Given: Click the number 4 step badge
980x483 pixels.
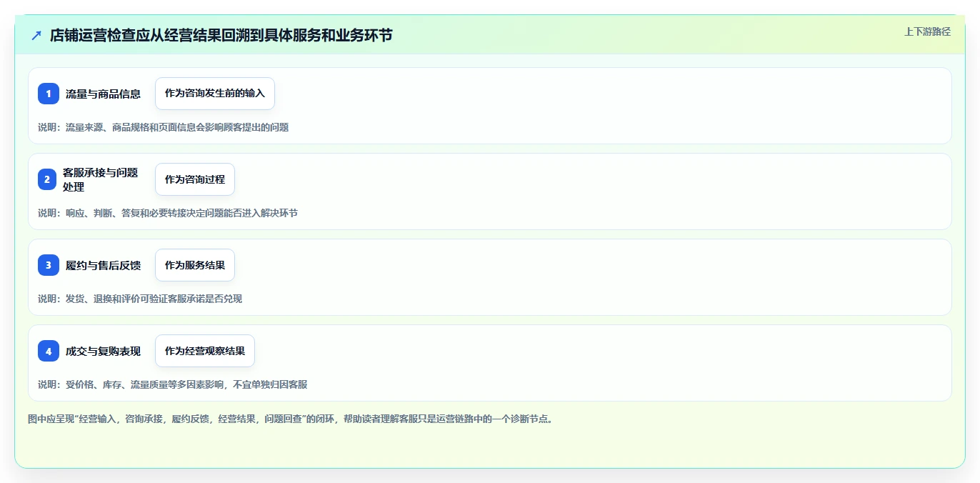Looking at the screenshot, I should (49, 351).
